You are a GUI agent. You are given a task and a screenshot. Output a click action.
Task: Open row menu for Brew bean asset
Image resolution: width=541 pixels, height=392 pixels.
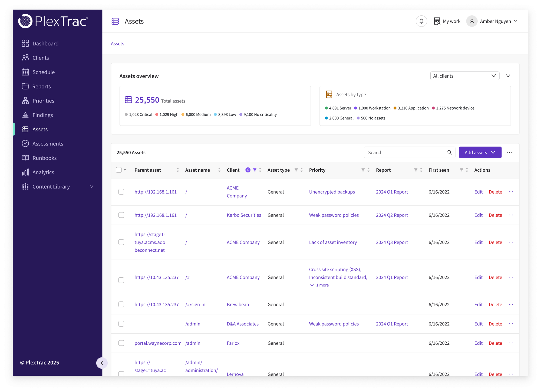(511, 304)
